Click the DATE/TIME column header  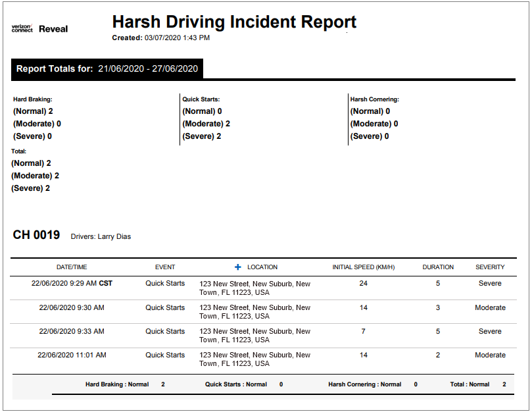tap(72, 267)
